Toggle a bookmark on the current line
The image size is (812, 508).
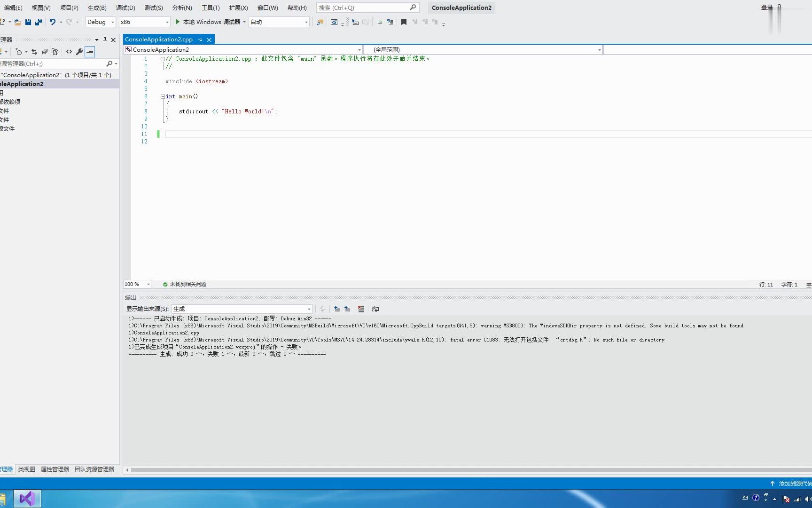click(x=404, y=22)
